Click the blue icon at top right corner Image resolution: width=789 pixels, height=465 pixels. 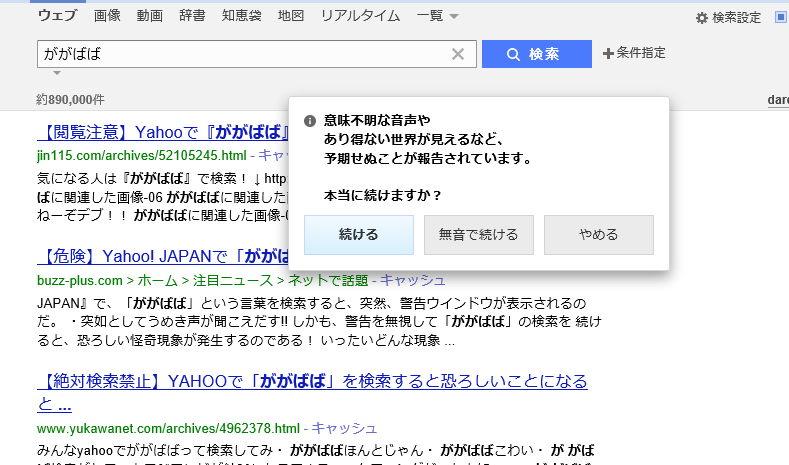780,18
